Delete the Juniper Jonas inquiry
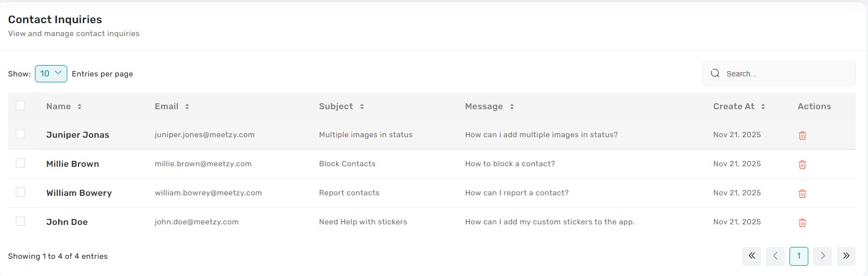The width and height of the screenshot is (868, 276). coord(802,136)
